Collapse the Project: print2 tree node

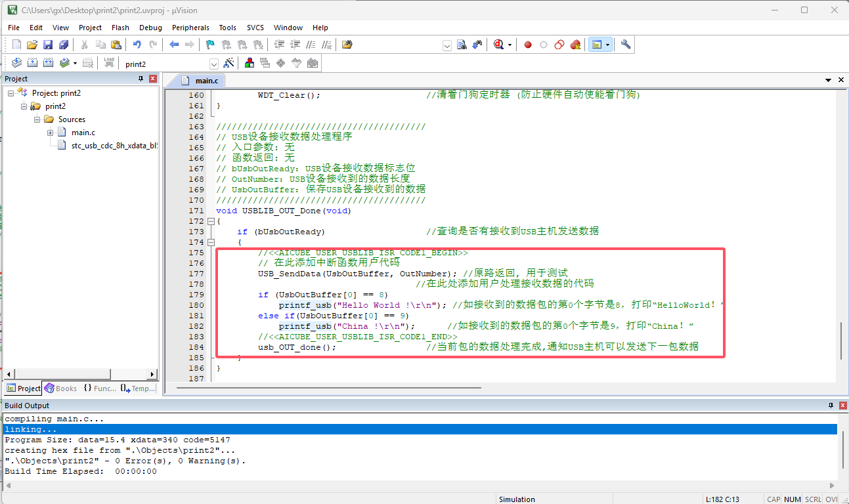click(11, 93)
